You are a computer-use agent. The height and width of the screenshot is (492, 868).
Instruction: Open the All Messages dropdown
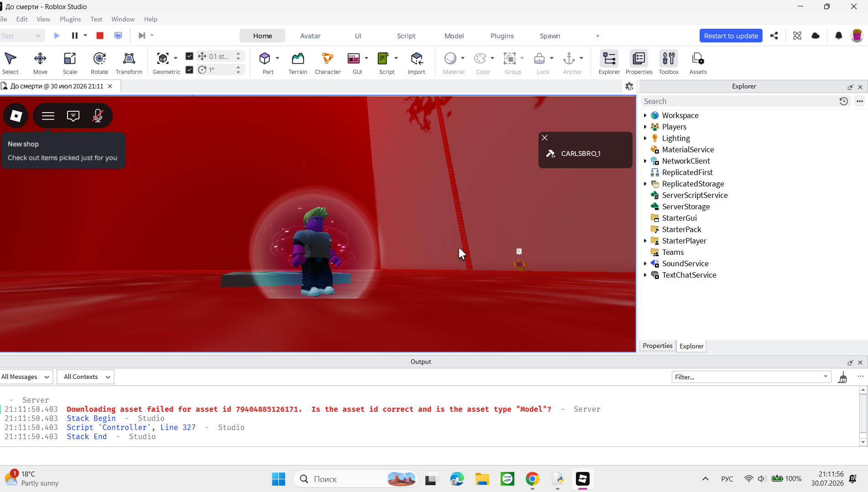coord(26,377)
